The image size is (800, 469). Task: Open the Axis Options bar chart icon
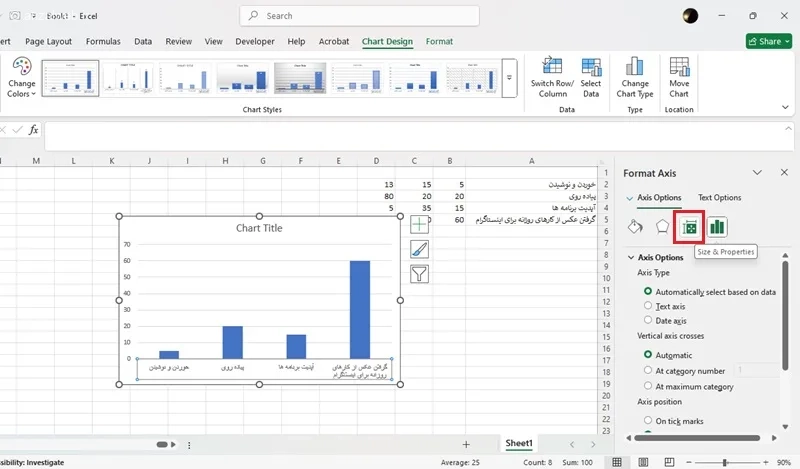click(717, 227)
